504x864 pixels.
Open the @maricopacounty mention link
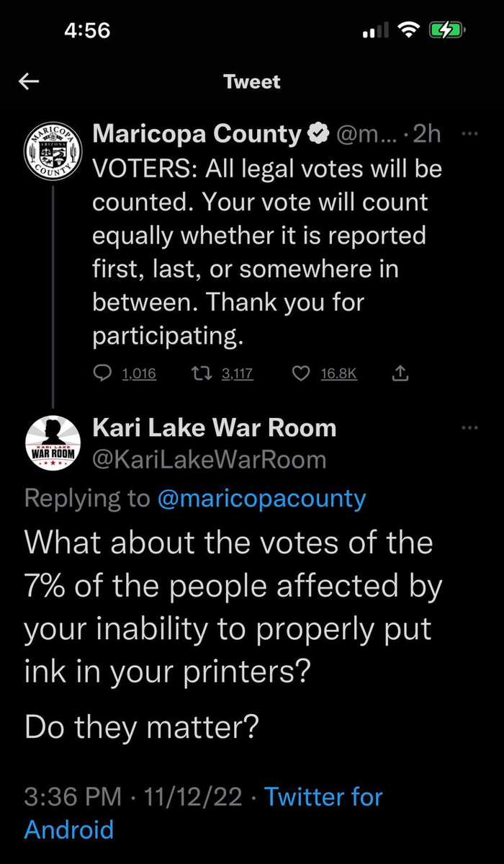click(x=261, y=498)
